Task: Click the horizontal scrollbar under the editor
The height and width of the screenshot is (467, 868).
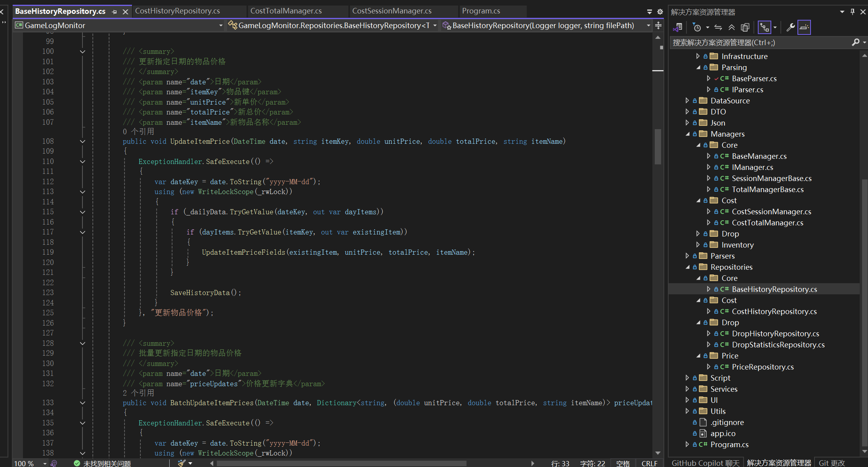Action: pos(341,463)
